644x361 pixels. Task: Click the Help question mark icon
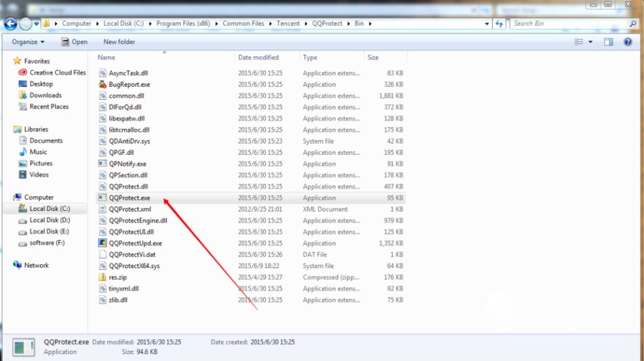[628, 42]
